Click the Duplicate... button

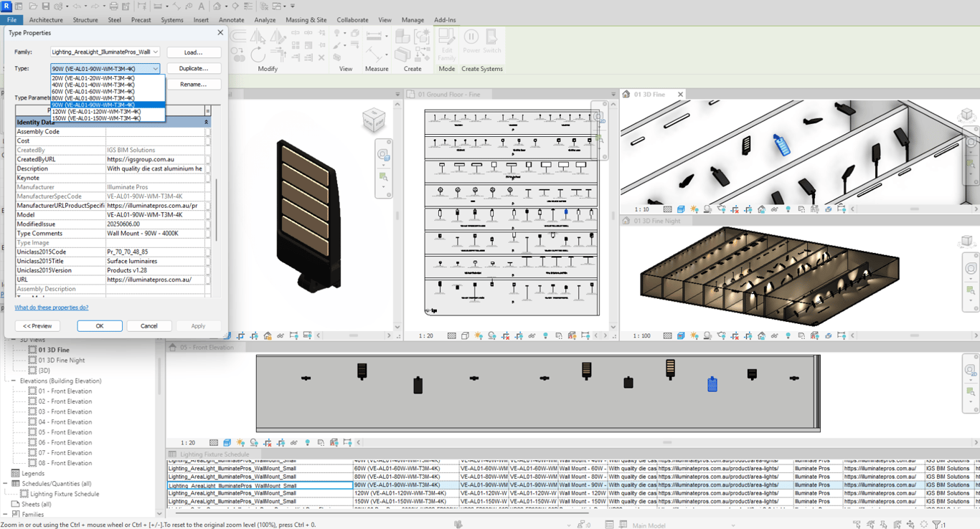pos(193,69)
